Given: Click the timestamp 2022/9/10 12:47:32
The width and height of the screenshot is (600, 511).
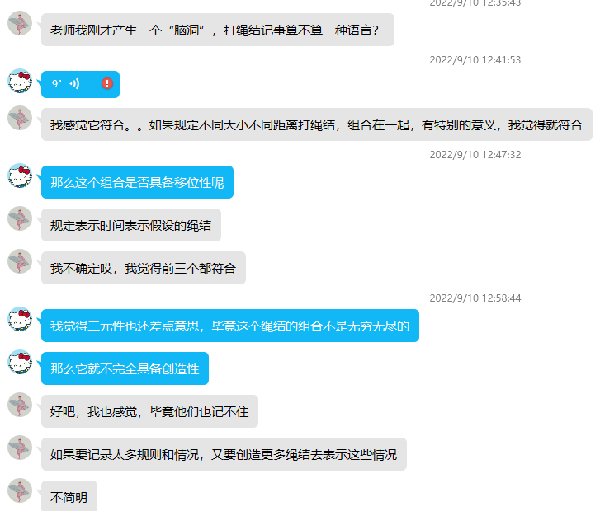Looking at the screenshot, I should (x=475, y=154).
